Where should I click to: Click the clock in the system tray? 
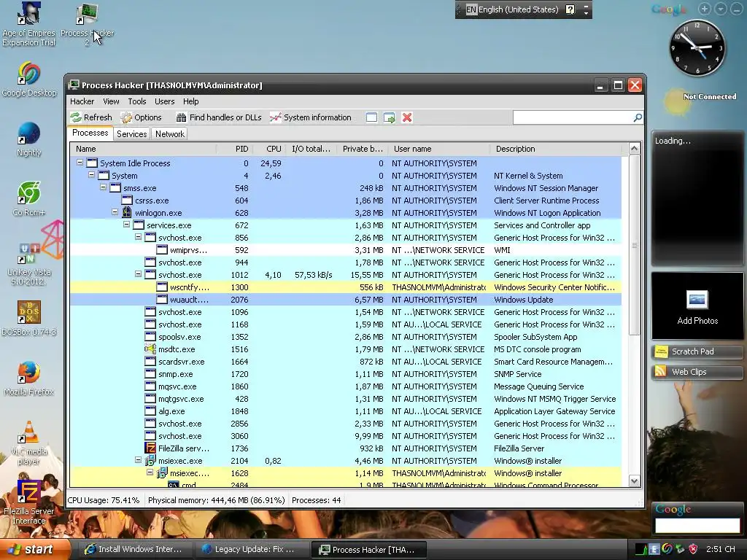pyautogui.click(x=720, y=550)
